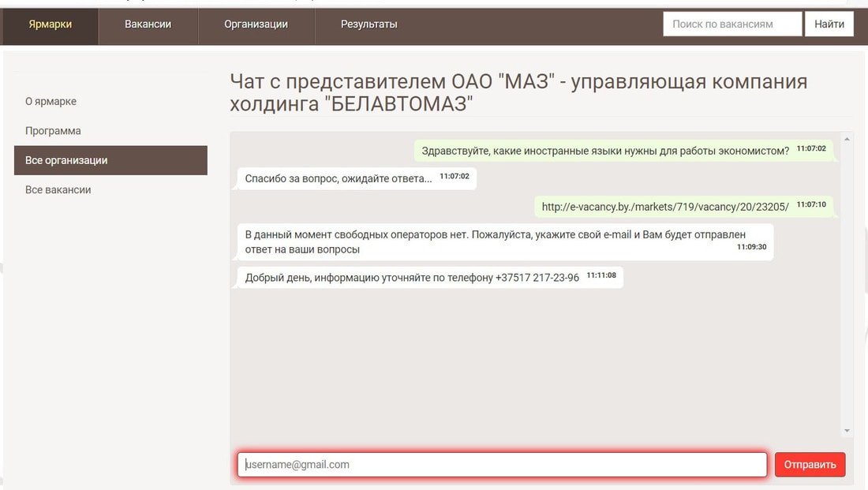Open the Организации tab

[256, 25]
